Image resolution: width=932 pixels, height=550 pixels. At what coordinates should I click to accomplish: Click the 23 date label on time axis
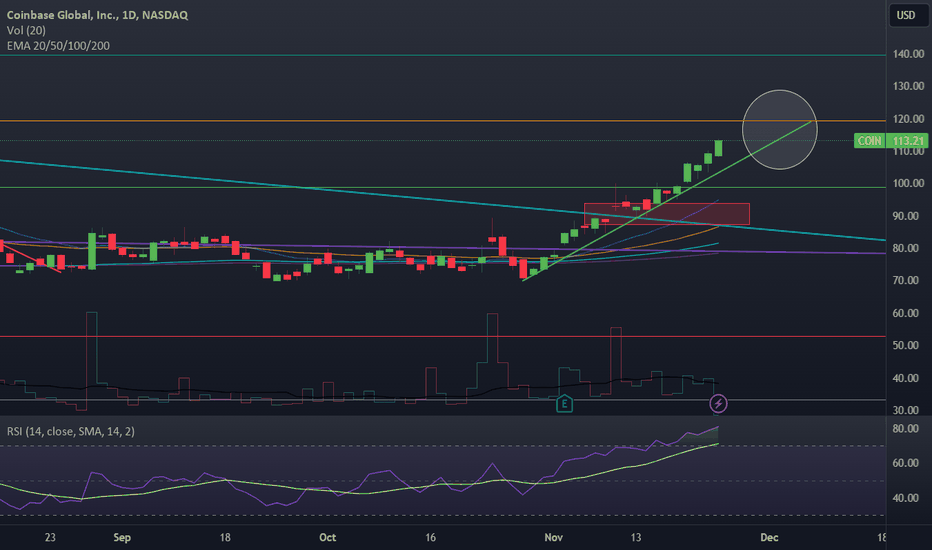click(x=50, y=538)
